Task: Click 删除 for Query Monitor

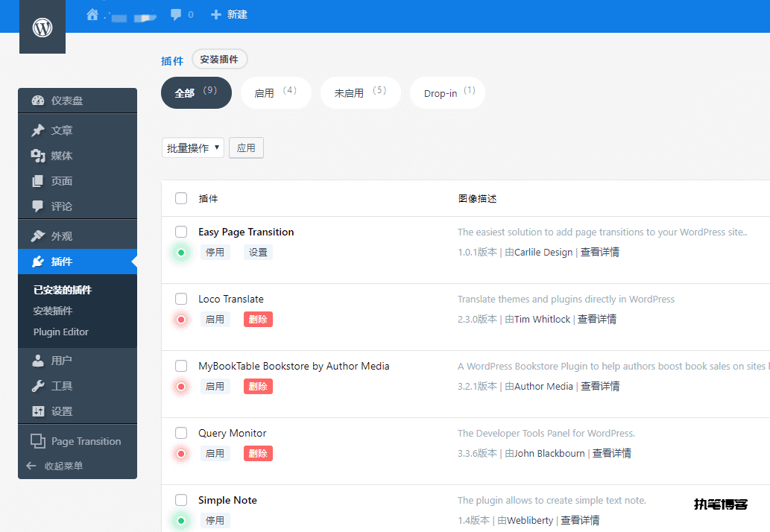Action: pos(258,454)
